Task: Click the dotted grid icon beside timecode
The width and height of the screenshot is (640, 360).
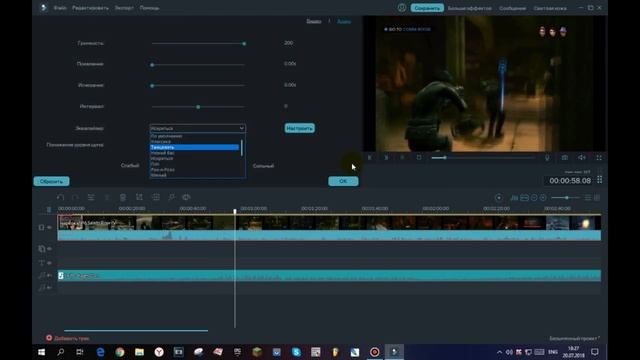Action: pos(600,180)
